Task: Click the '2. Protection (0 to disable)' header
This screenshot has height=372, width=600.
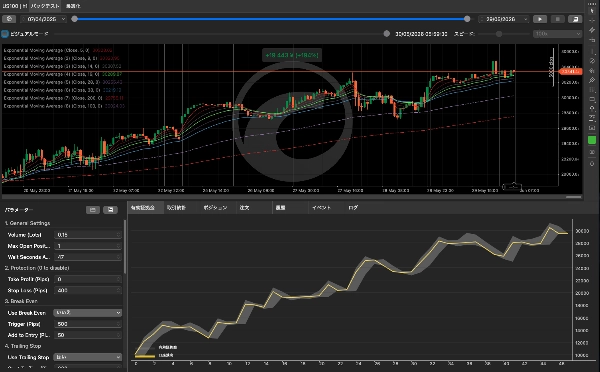Action: coord(37,268)
